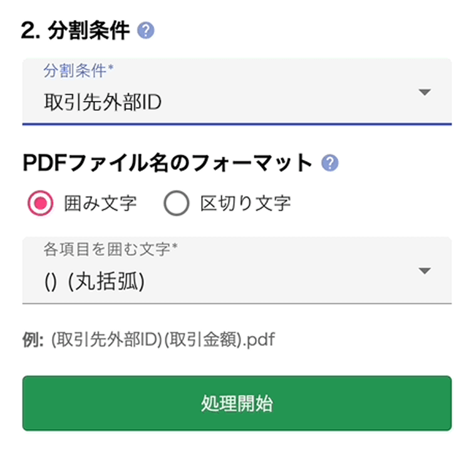
Task: Click the selected value 取引先外部ID
Action: (103, 102)
